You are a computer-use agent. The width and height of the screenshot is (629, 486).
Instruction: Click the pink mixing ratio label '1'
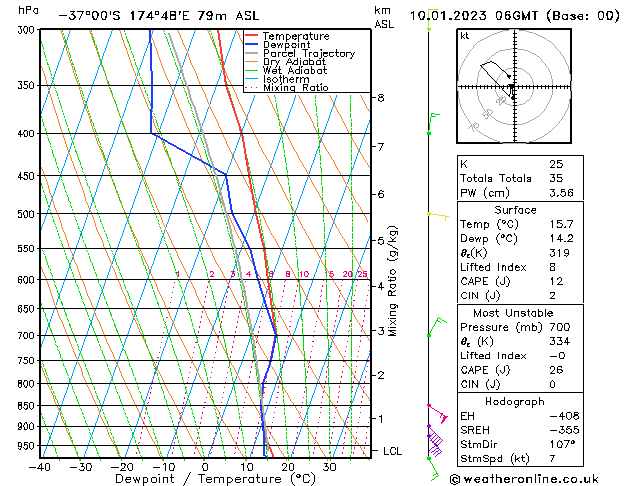(178, 274)
